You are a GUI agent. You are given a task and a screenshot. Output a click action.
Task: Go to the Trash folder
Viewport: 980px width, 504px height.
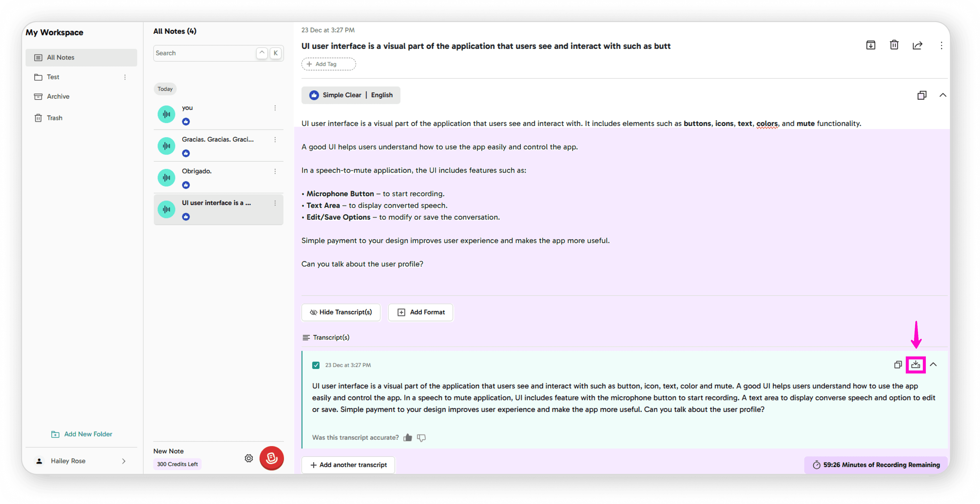[54, 118]
